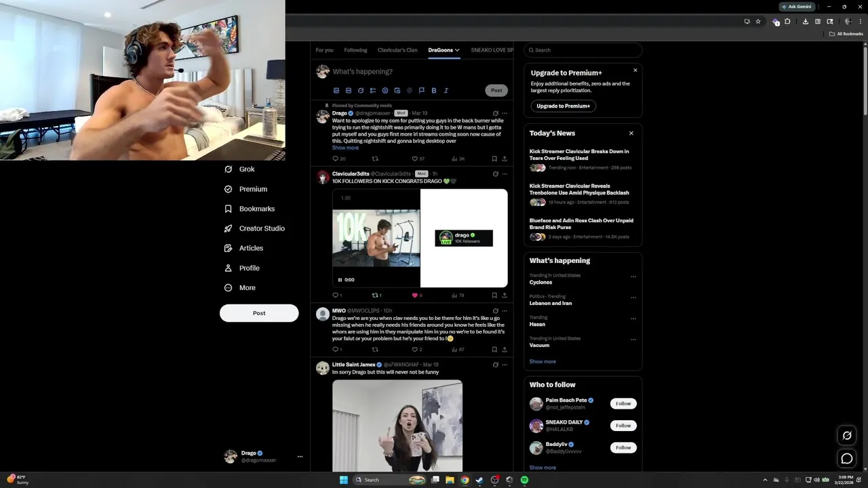Open Premium from the sidebar
This screenshot has height=488, width=868.
pyautogui.click(x=245, y=189)
